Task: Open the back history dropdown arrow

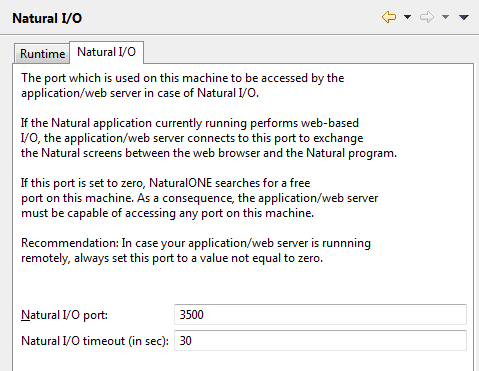Action: click(x=407, y=17)
